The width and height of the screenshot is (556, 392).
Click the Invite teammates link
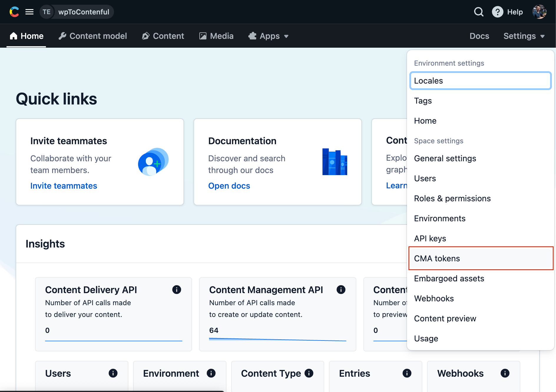64,186
